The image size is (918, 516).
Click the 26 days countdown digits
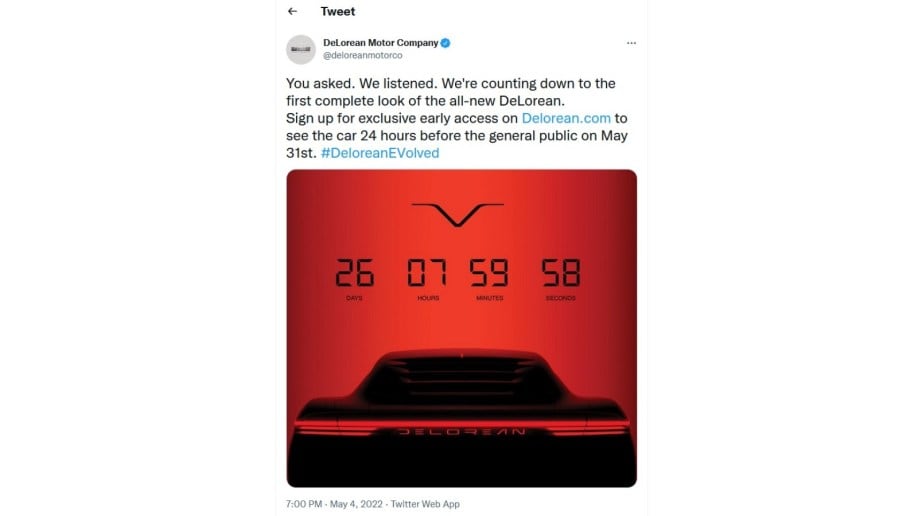[x=355, y=272]
